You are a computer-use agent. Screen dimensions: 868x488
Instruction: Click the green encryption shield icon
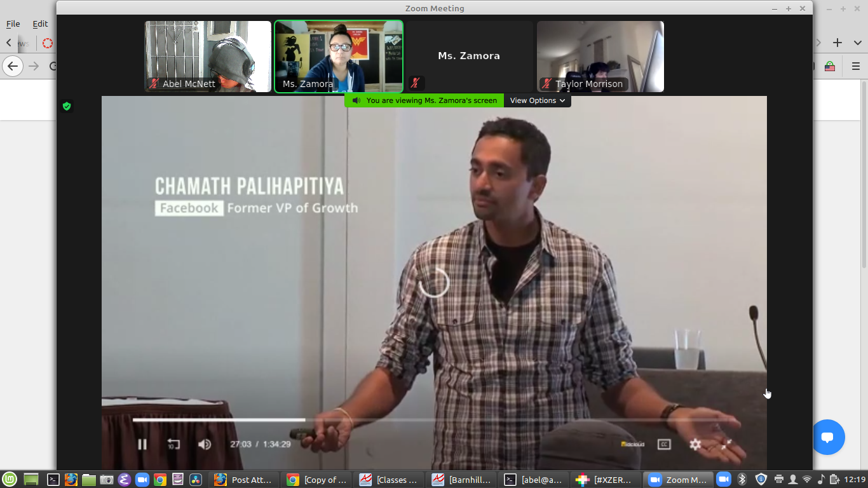pyautogui.click(x=67, y=106)
